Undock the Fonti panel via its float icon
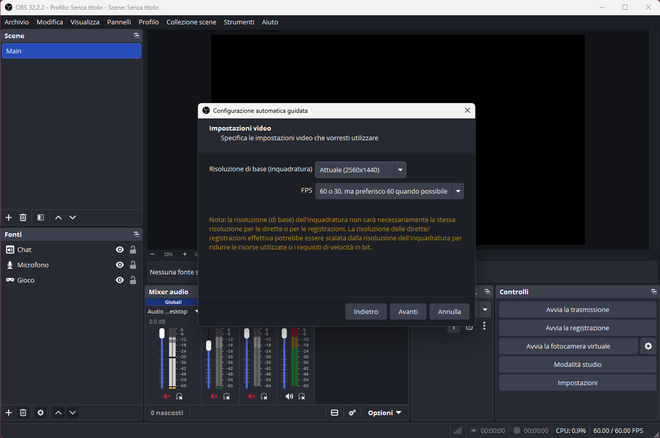The width and height of the screenshot is (660, 438). tap(136, 234)
